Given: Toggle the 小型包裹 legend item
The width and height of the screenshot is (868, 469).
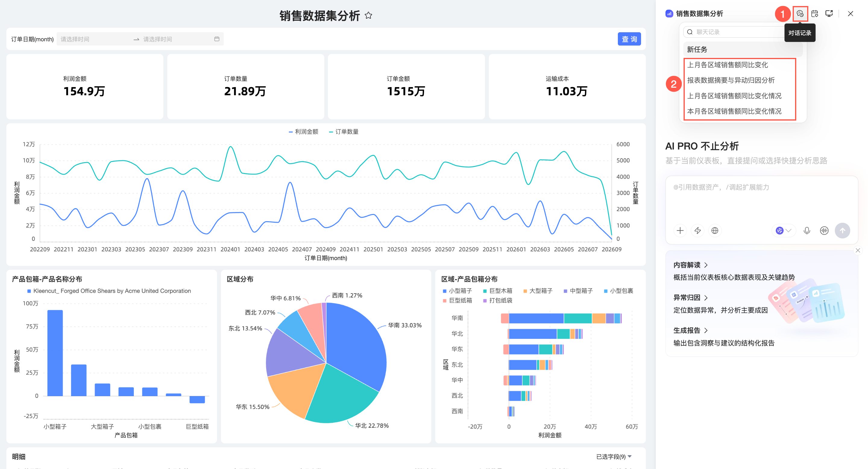Looking at the screenshot, I should point(618,291).
